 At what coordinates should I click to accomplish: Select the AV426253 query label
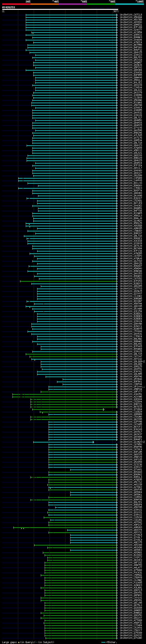click(x=8, y=7)
